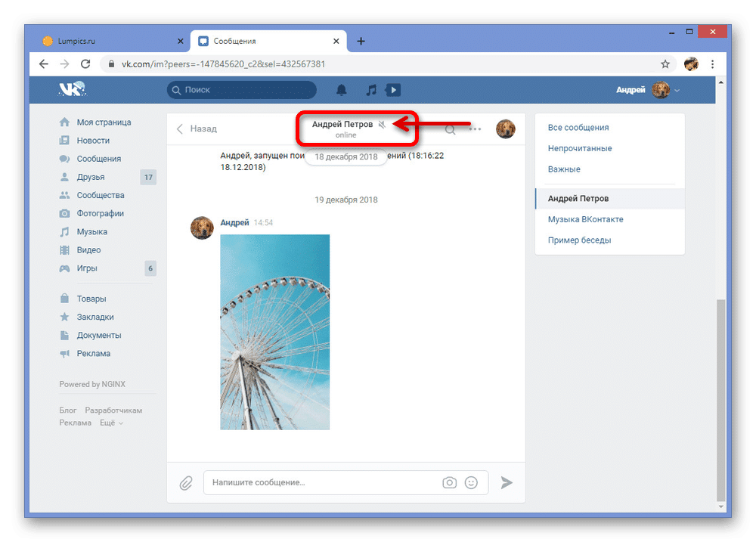The height and width of the screenshot is (542, 756).
Task: Open the music player note icon
Action: pos(370,90)
